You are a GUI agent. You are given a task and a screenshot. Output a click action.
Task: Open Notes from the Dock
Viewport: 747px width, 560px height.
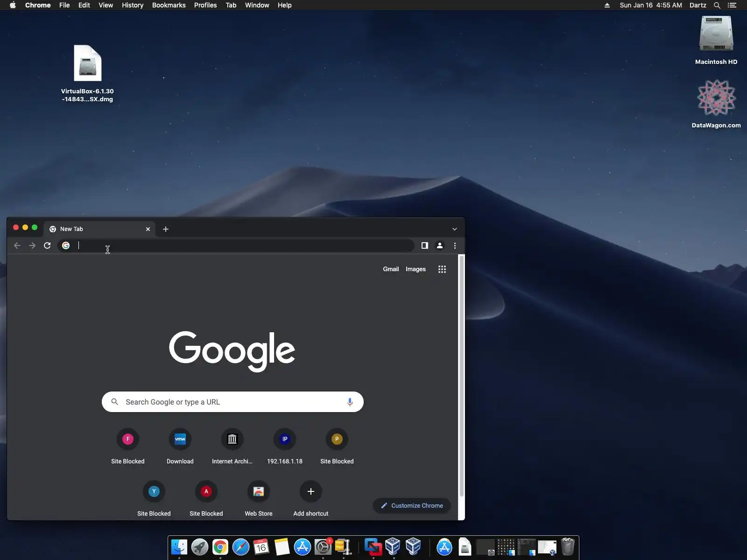point(282,547)
